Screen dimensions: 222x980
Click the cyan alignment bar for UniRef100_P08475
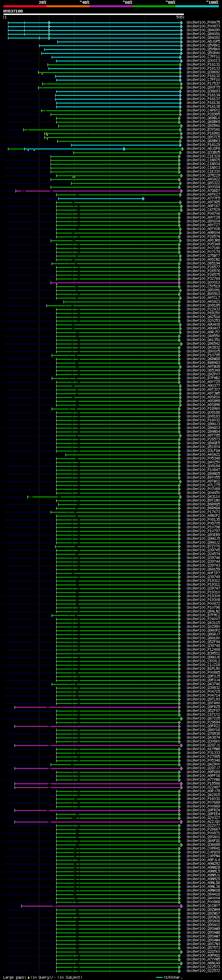coord(95,23)
